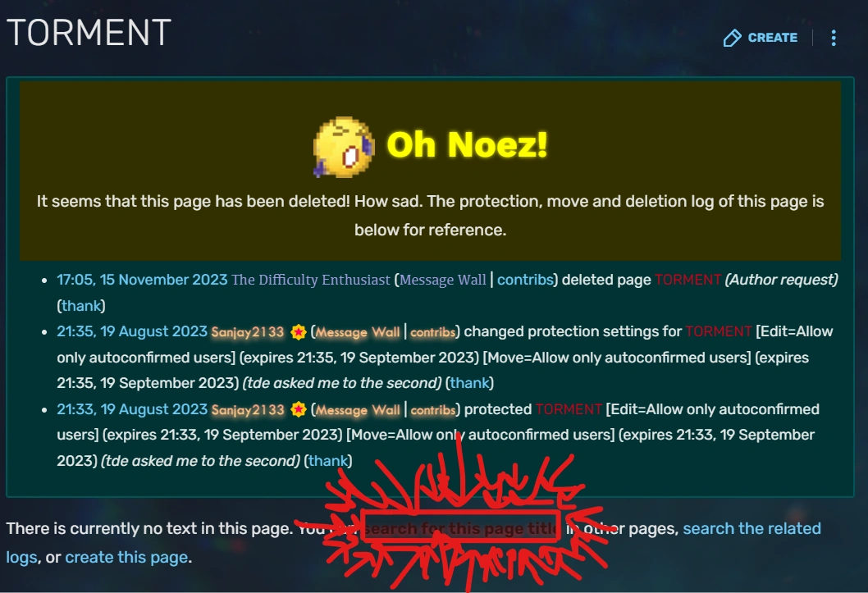Screen dimensions: 868x593
Task: Open The Difficulty Enthusiast user page
Action: [x=311, y=280]
